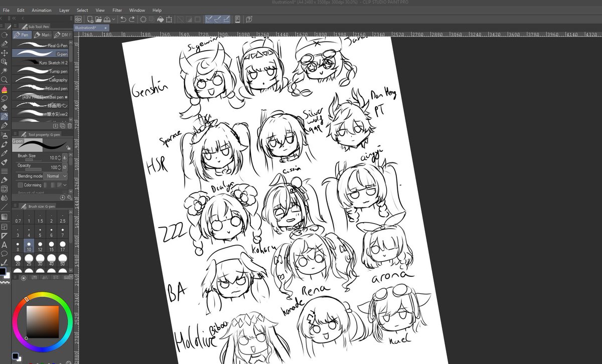Open the File menu
Image resolution: width=602 pixels, height=364 pixels.
point(6,10)
